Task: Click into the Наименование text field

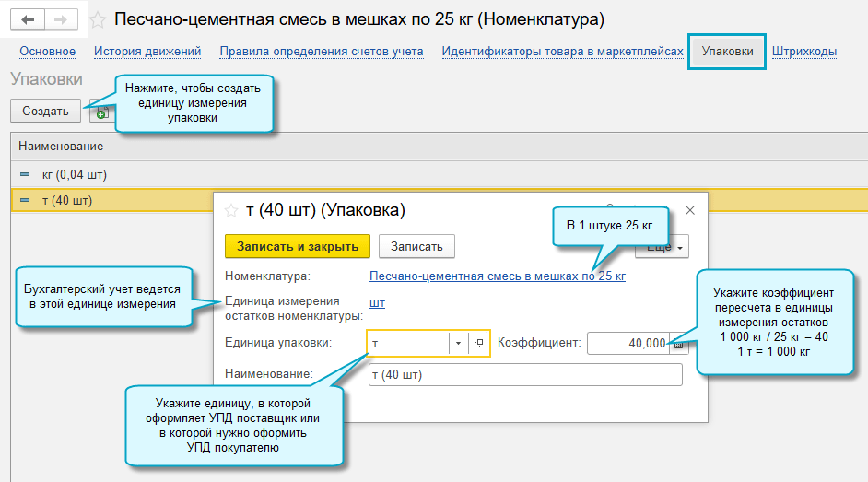Action: pos(524,374)
